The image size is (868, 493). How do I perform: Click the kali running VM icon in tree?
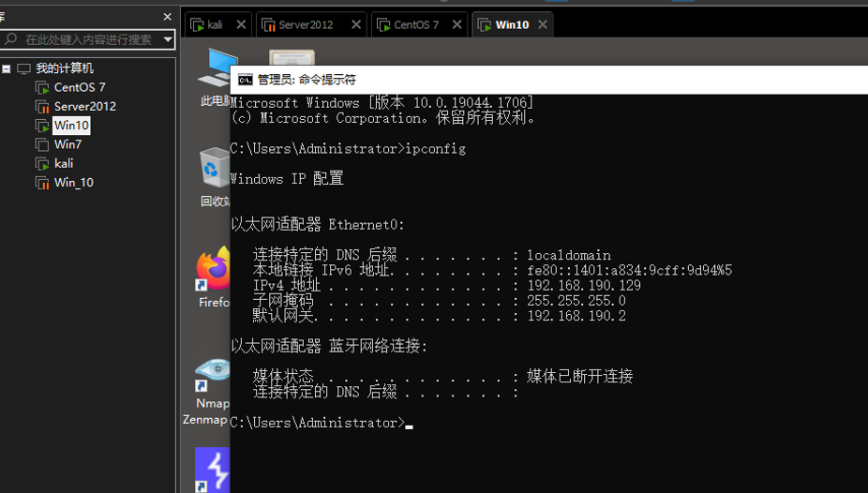coord(42,164)
